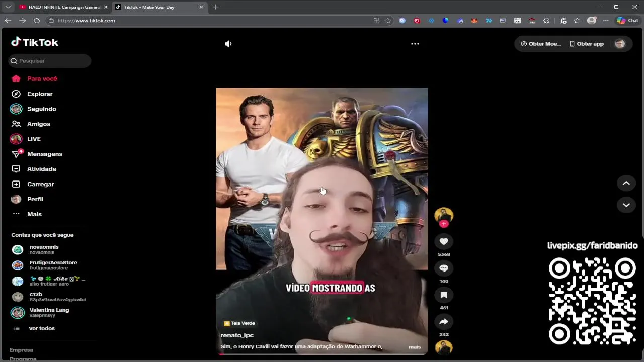Open browser extensions puzzle icon
644x362 pixels.
[547, 21]
